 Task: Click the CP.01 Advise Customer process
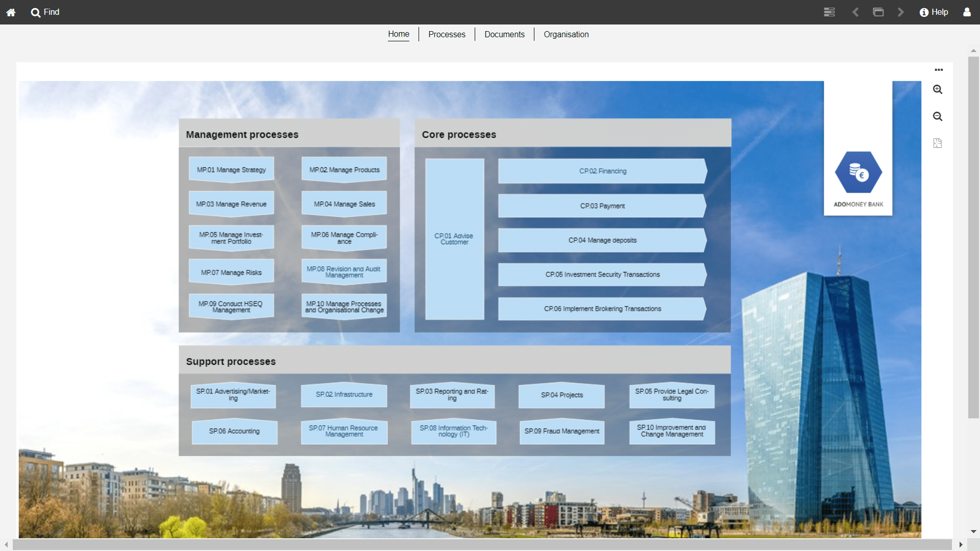tap(454, 239)
